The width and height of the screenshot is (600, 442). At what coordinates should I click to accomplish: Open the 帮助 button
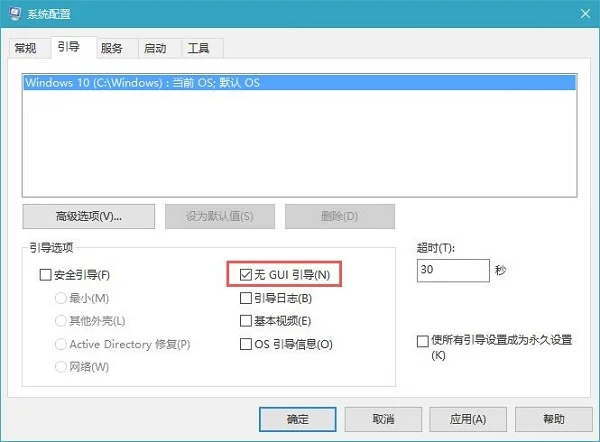click(x=553, y=419)
